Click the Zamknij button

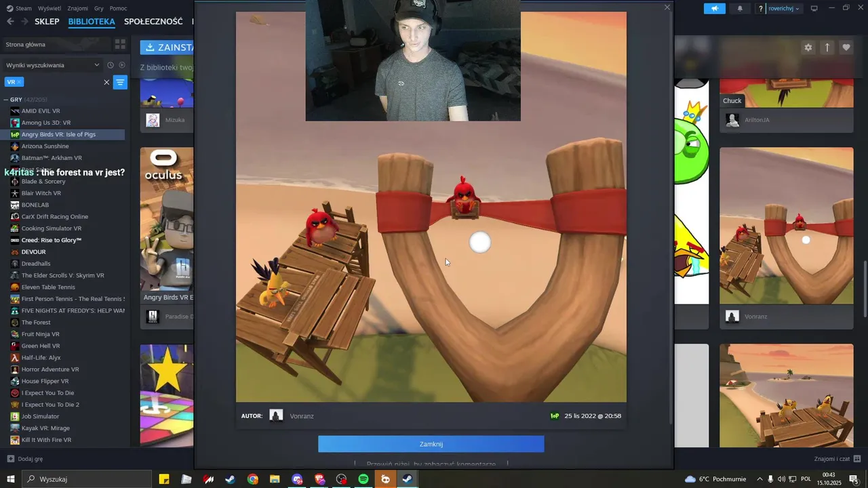[x=431, y=444]
